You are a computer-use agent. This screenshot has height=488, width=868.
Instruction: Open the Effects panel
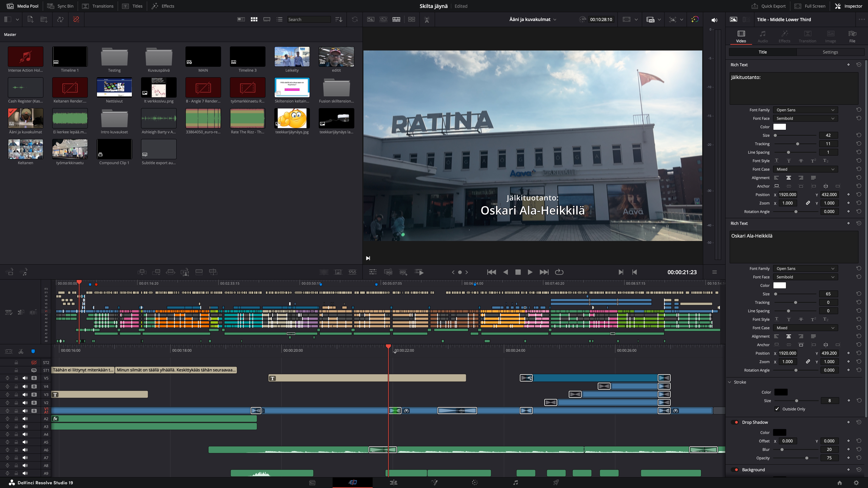click(163, 6)
